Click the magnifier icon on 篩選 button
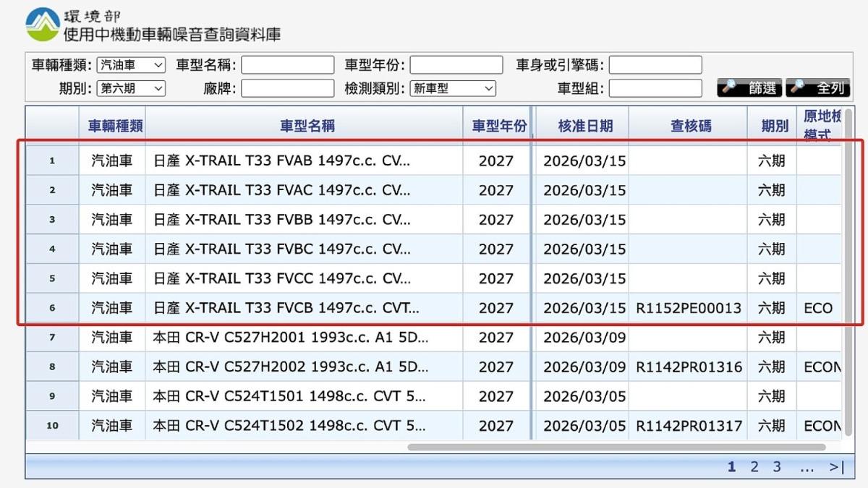Viewport: 868px width, 488px height. [x=730, y=87]
